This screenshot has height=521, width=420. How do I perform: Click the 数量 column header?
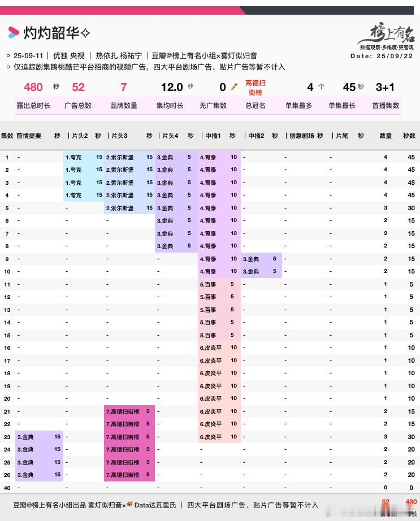(x=386, y=136)
